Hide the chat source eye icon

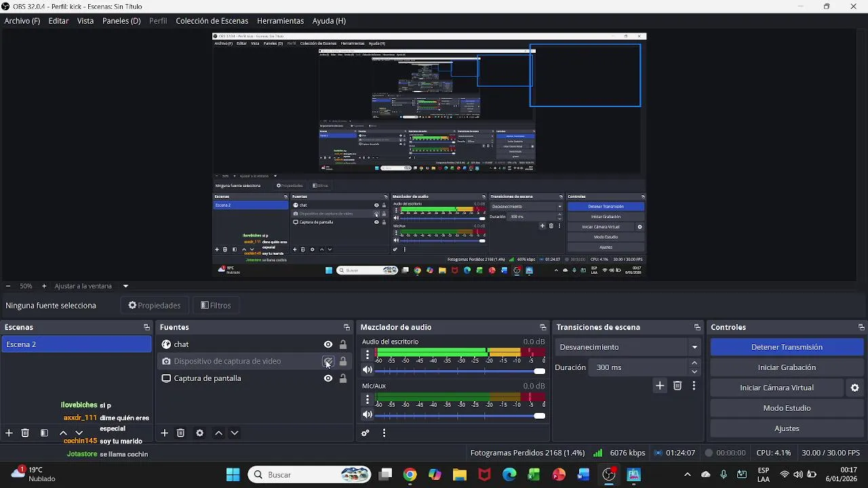pos(328,344)
